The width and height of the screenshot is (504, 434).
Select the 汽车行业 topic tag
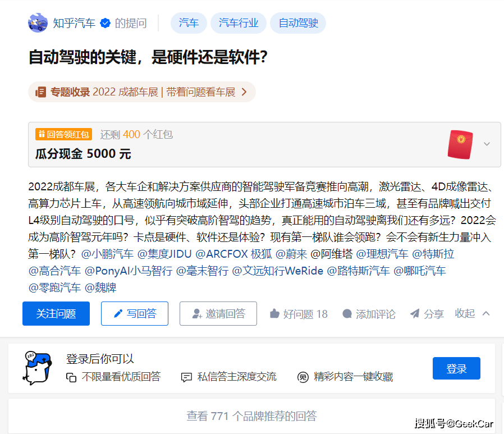pos(239,23)
